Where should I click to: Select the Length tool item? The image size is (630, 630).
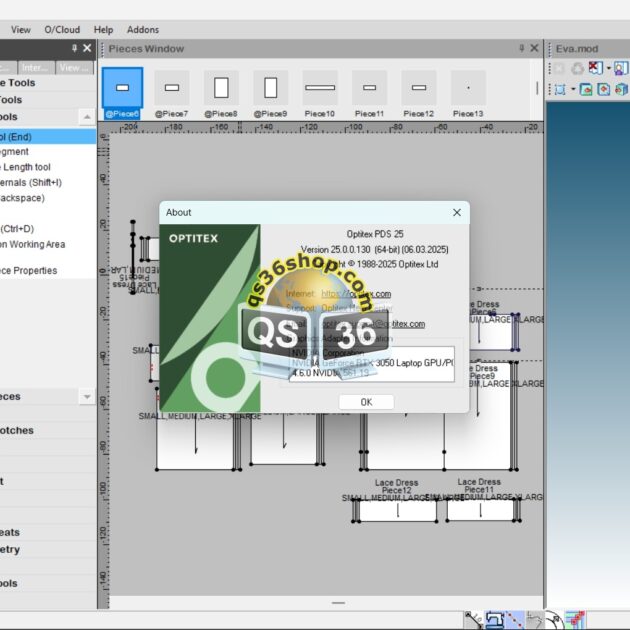(48, 167)
